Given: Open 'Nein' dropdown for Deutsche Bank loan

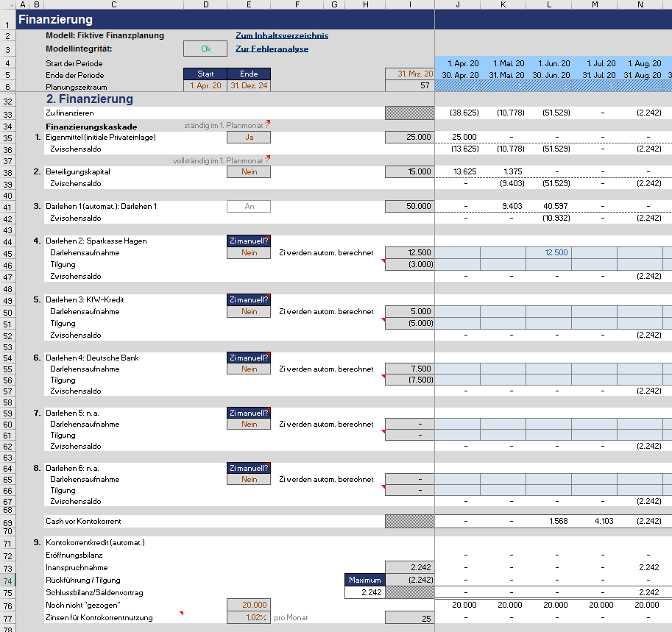Looking at the screenshot, I should coord(249,369).
